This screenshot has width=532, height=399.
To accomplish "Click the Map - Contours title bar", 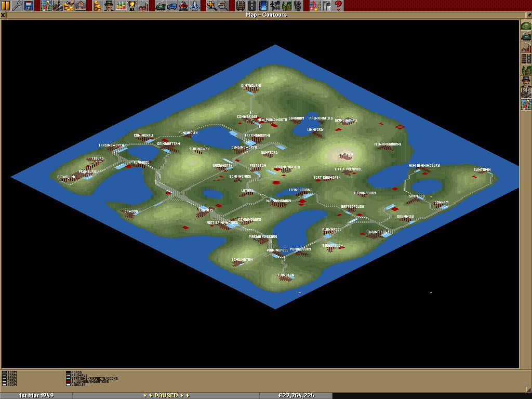I will 266,15.
